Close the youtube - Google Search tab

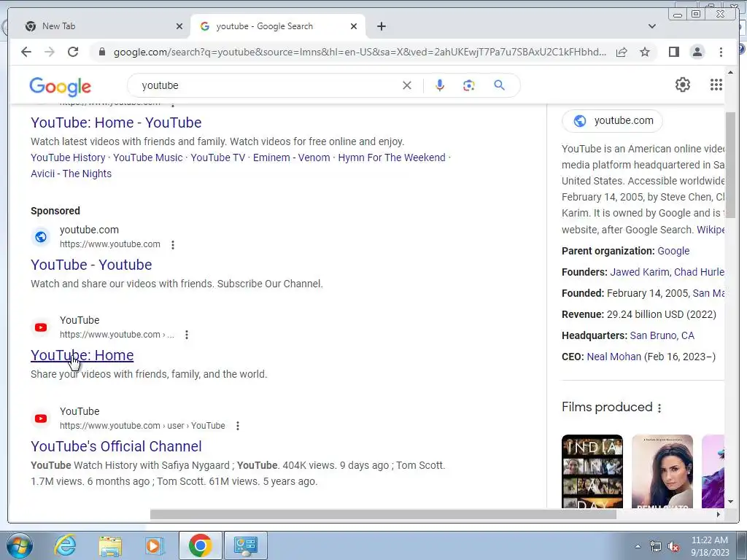coord(354,26)
